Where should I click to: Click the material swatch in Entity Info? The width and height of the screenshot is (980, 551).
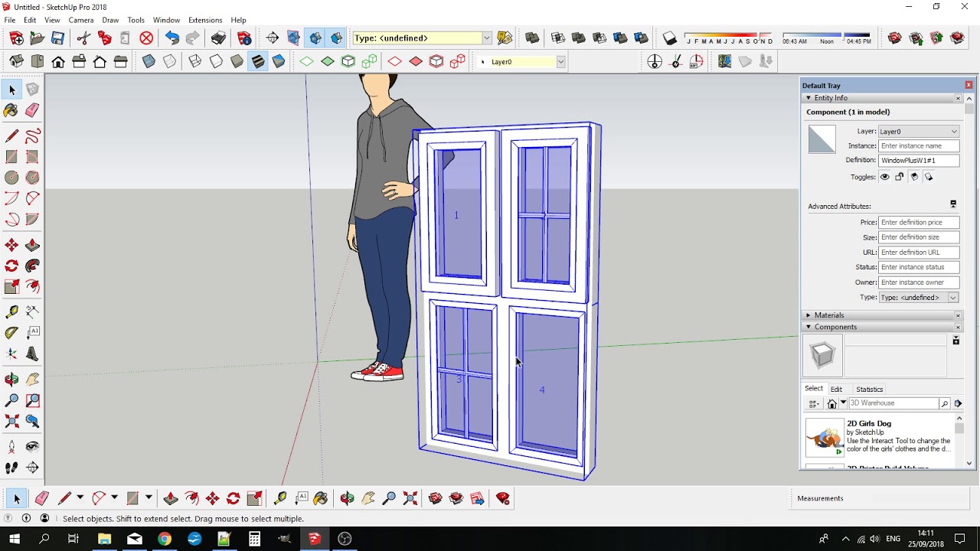tap(822, 139)
